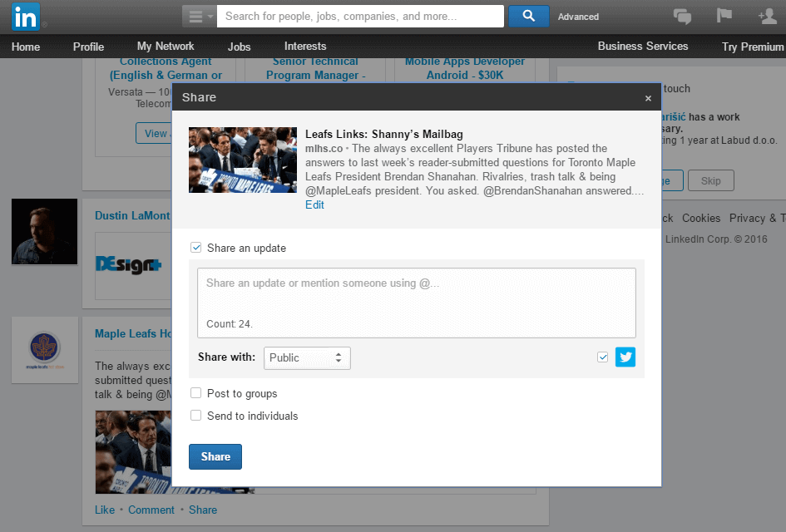Click Dustin LaMont's profile photo

(45, 231)
